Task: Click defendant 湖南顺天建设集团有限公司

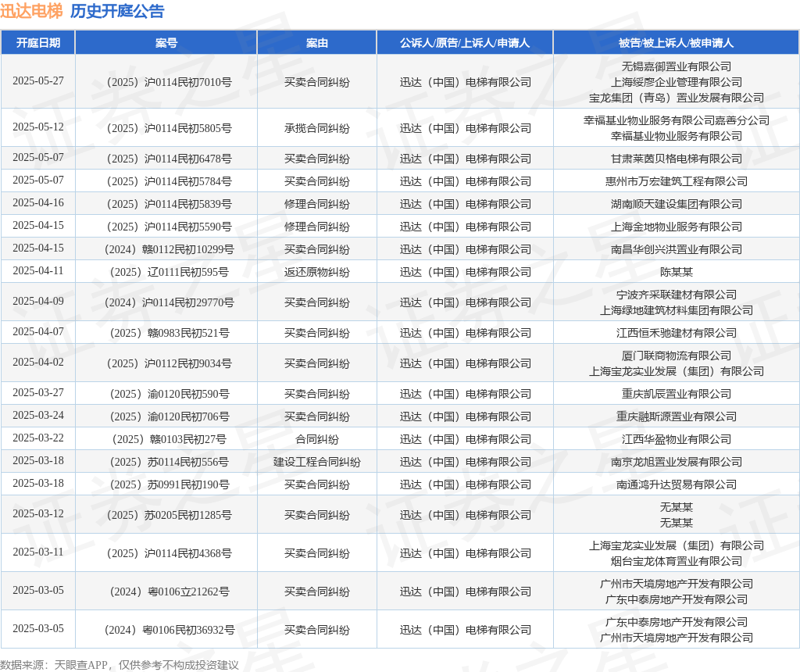Action: [x=676, y=204]
